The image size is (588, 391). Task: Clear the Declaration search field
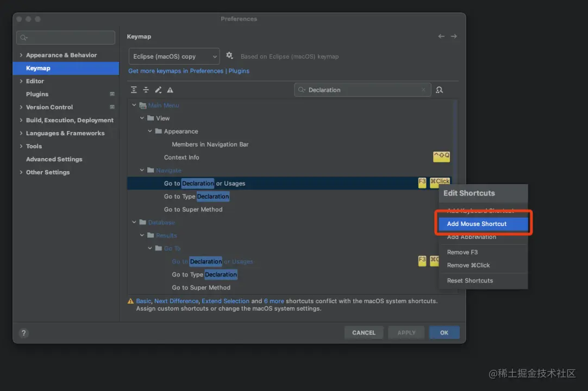click(x=423, y=90)
